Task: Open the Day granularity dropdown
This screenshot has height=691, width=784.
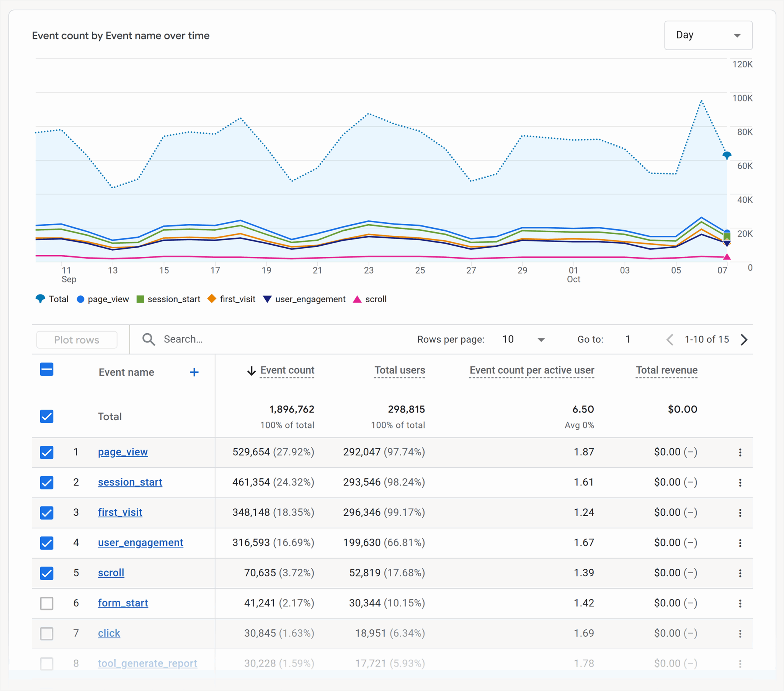Action: 708,35
